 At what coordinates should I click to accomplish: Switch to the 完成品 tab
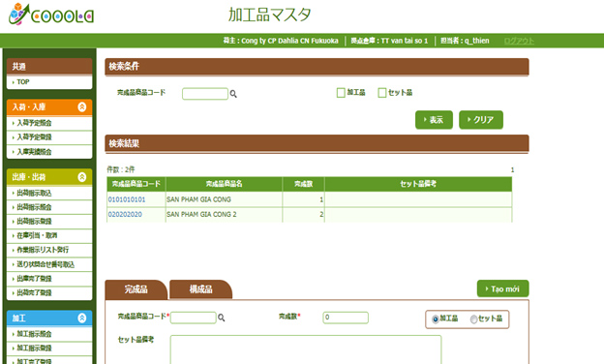pyautogui.click(x=136, y=289)
